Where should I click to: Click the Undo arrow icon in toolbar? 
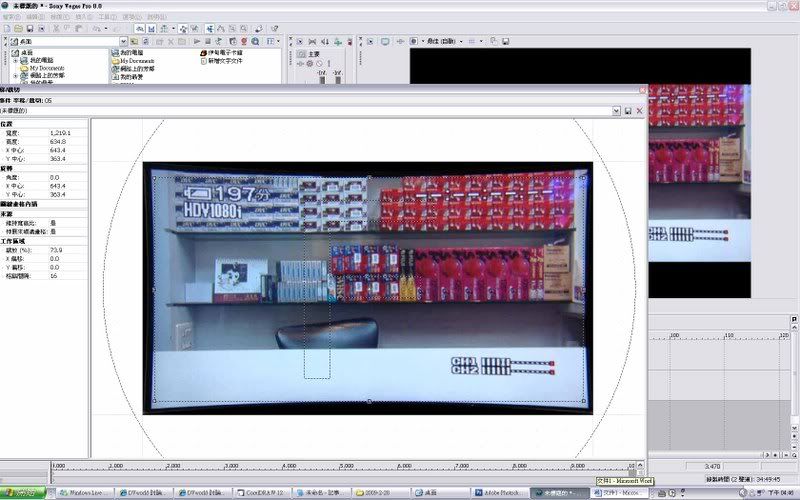[x=96, y=29]
